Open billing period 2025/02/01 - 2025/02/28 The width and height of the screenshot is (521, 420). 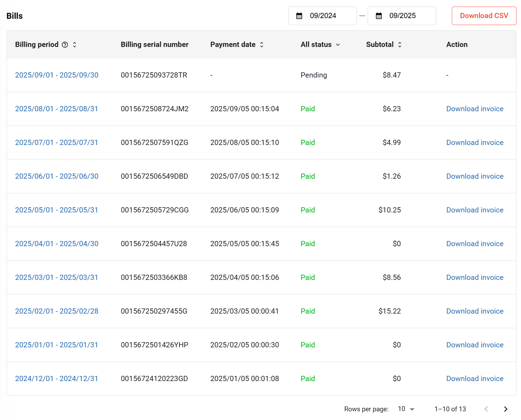pos(57,311)
